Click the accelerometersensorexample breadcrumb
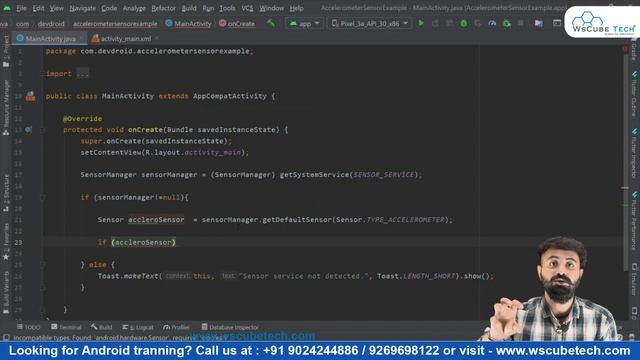 pyautogui.click(x=115, y=24)
